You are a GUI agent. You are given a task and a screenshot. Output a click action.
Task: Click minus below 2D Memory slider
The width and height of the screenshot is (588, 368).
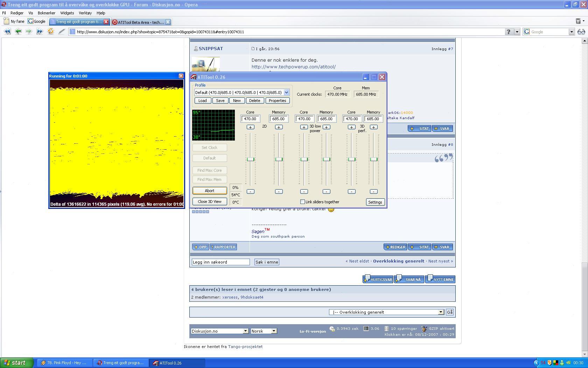pyautogui.click(x=279, y=191)
